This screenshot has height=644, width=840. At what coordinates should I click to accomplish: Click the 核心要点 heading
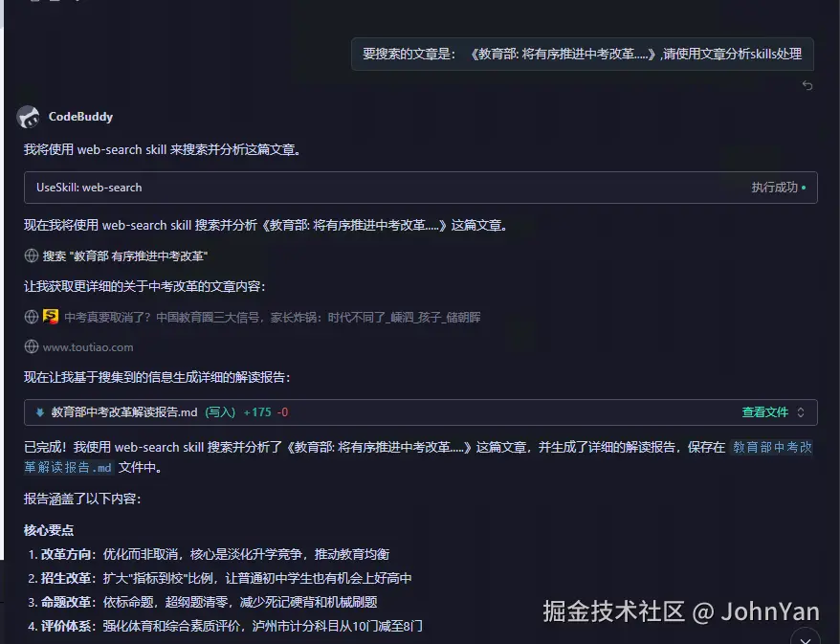[49, 530]
